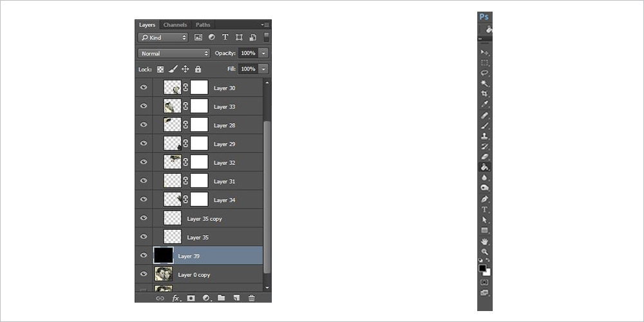
Task: Select the Paint Bucket tool in toolbar
Action: pyautogui.click(x=485, y=167)
